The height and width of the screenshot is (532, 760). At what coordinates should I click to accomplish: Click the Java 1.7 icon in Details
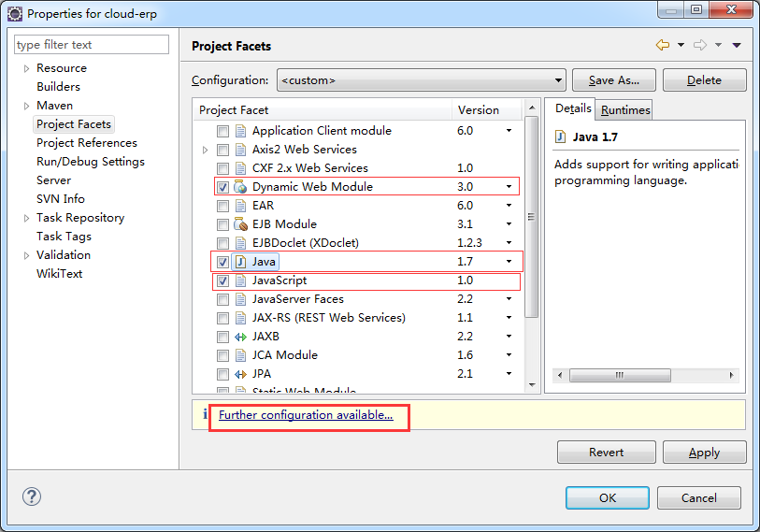click(x=560, y=137)
